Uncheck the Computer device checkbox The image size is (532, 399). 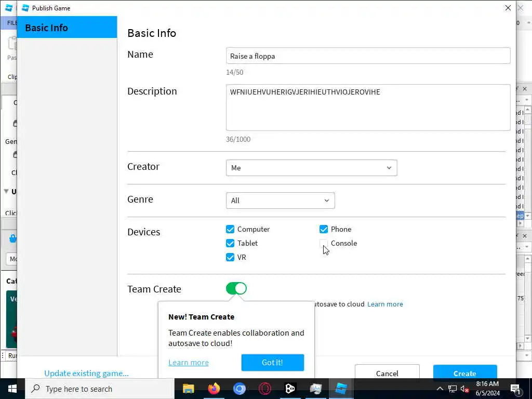point(230,229)
